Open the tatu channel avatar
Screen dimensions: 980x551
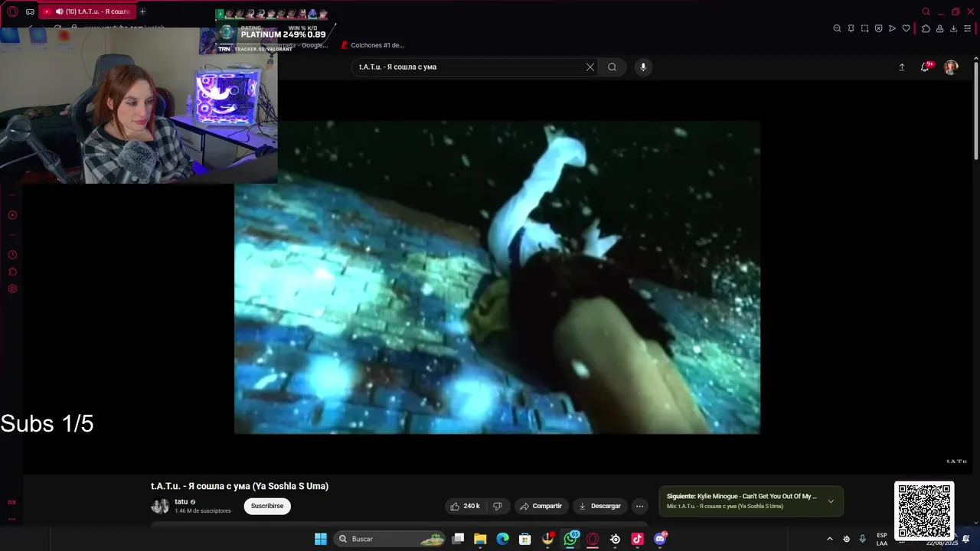pyautogui.click(x=159, y=506)
